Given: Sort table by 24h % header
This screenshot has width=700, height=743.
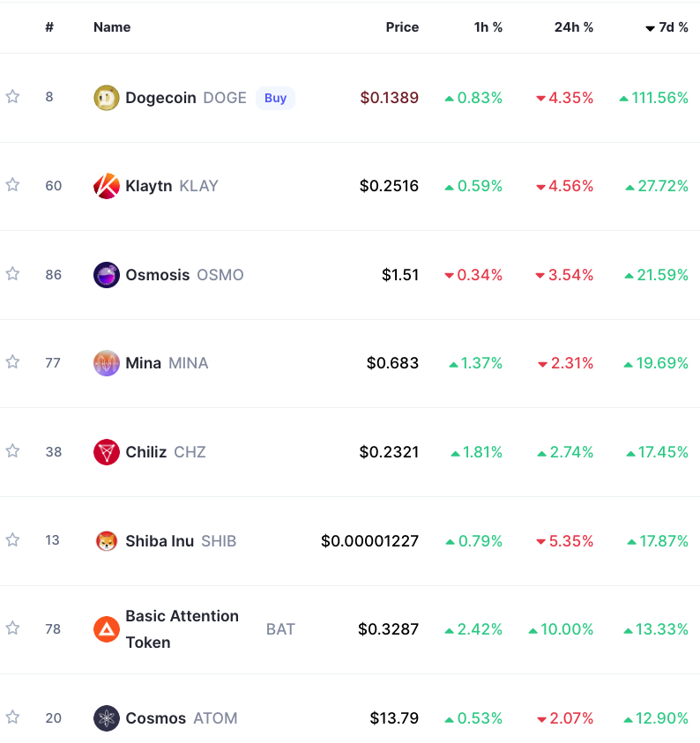Looking at the screenshot, I should click(573, 27).
